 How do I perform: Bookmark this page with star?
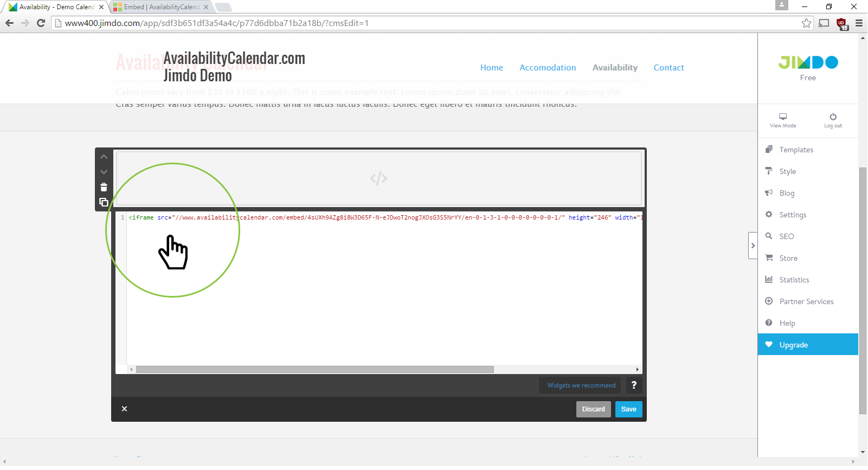point(806,23)
